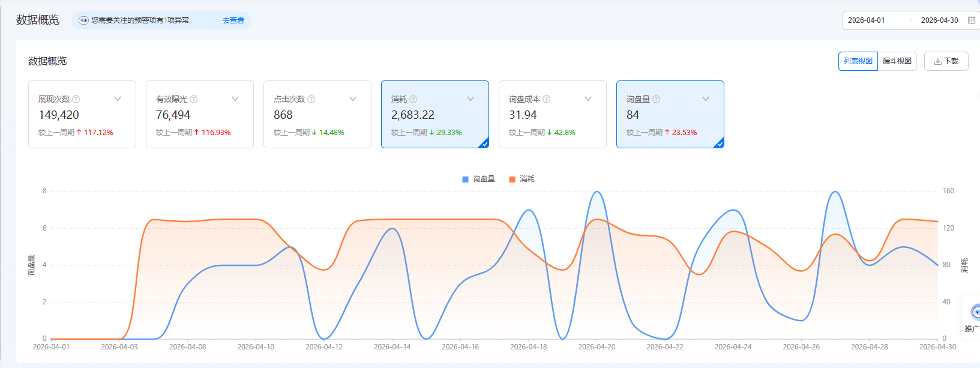
Task: Click the 42.8% change figure
Action: 565,133
